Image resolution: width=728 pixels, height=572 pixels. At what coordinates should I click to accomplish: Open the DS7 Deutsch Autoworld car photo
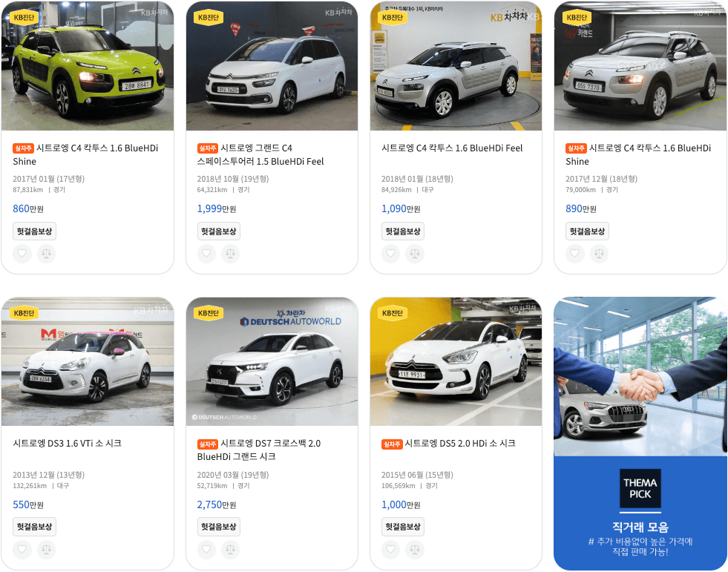(x=272, y=361)
